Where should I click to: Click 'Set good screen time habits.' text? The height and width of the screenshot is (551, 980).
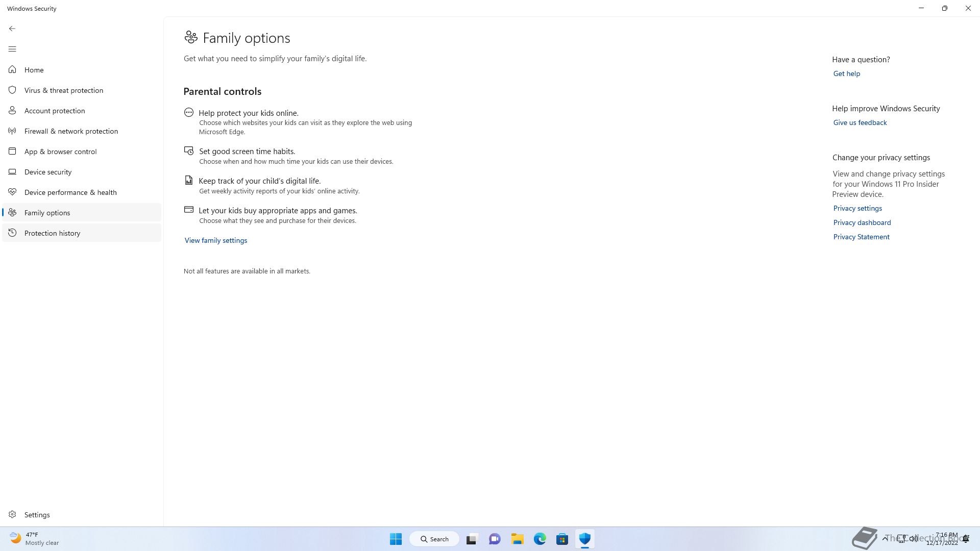point(247,151)
